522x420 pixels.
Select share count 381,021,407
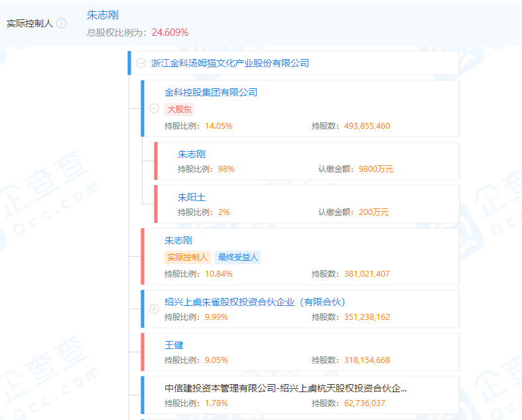(367, 274)
